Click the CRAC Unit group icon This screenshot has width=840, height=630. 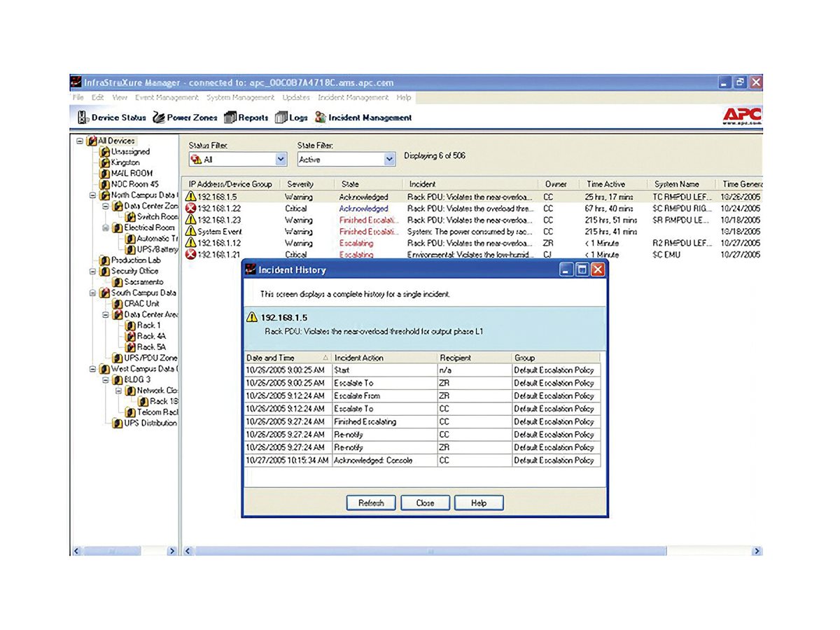pyautogui.click(x=118, y=304)
